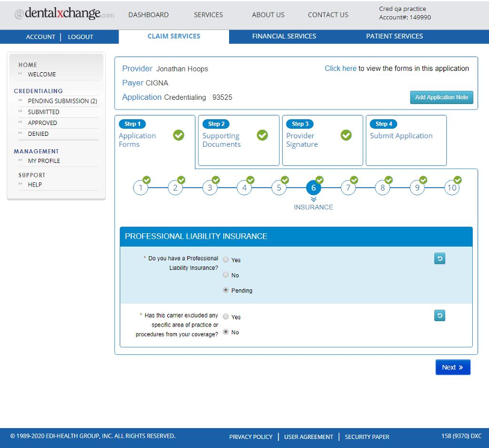Open the Approved credentialing list

[x=42, y=123]
